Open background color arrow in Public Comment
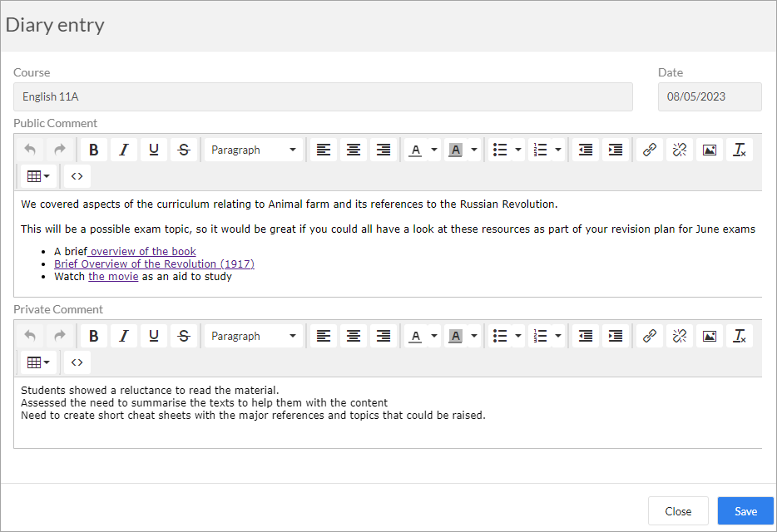This screenshot has width=777, height=532. [x=474, y=150]
